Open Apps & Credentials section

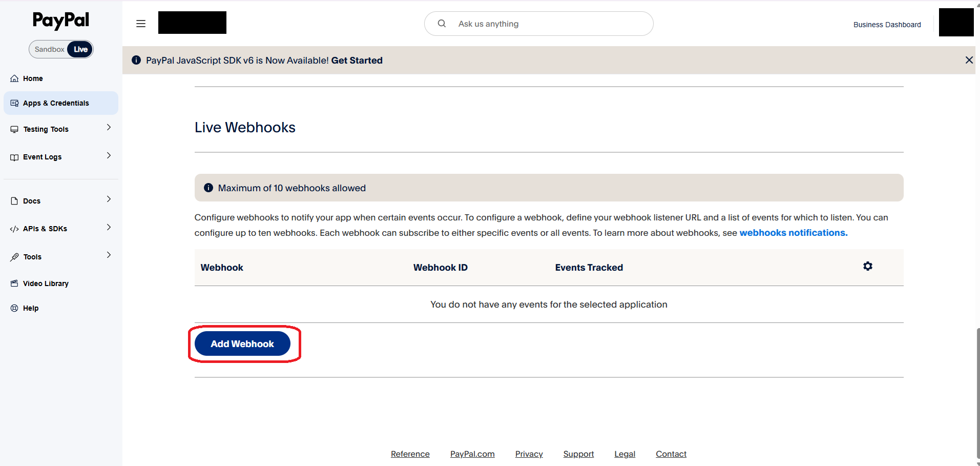[61, 103]
